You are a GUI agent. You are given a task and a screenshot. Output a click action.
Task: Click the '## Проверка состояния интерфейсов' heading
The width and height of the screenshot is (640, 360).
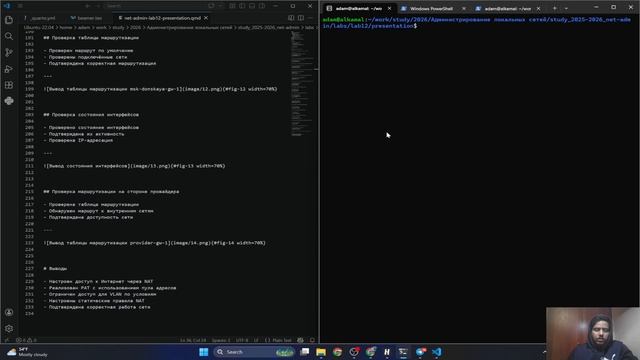(x=91, y=115)
